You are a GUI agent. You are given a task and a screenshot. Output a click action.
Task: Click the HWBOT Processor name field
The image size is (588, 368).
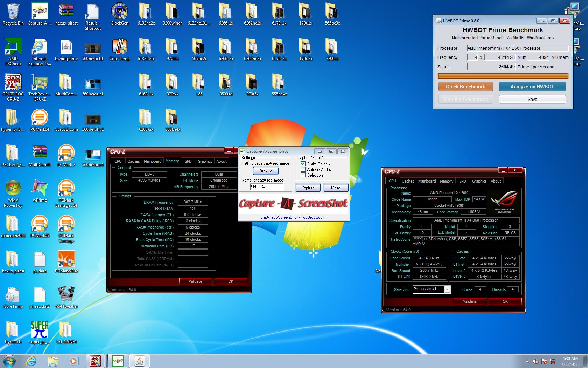517,48
